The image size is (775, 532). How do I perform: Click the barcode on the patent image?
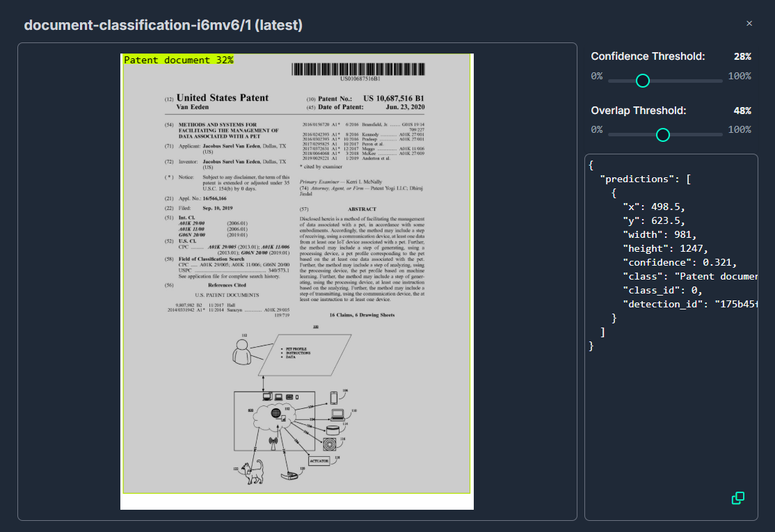[358, 69]
